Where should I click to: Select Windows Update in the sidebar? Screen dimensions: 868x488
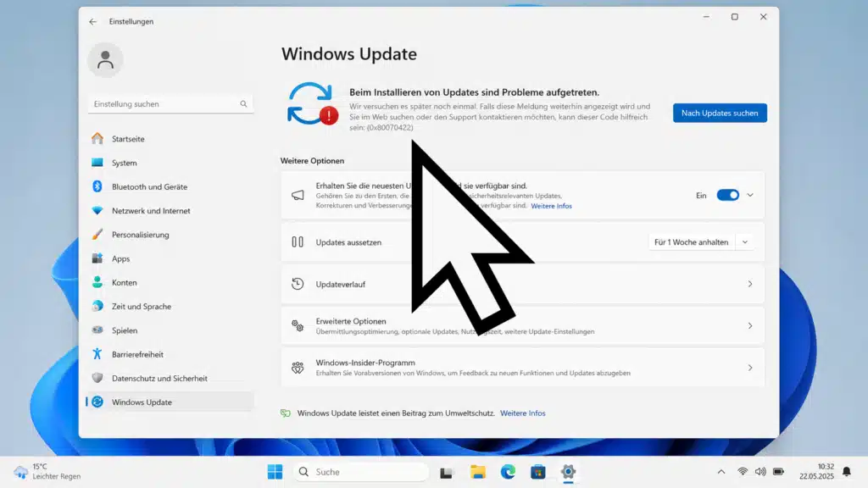[170, 402]
